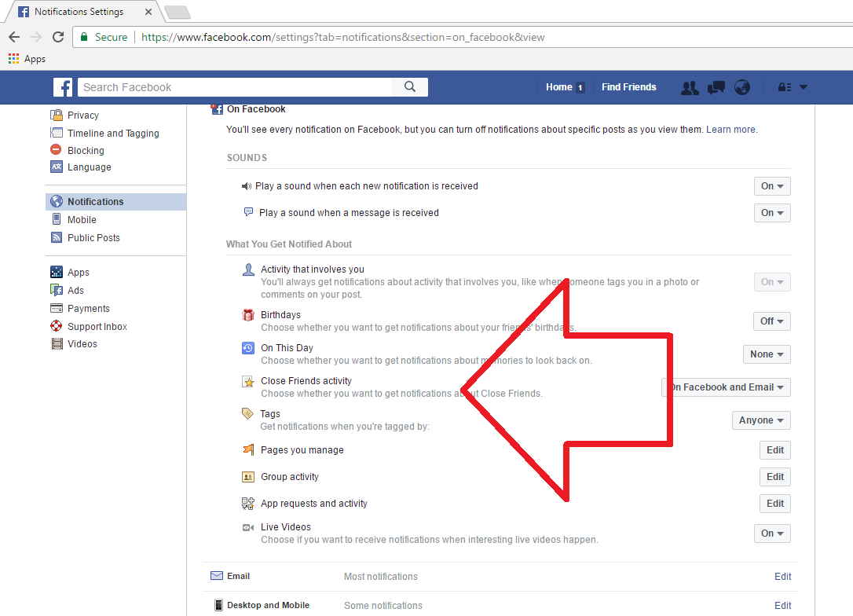Click the Blocking red icon in sidebar

(56, 149)
